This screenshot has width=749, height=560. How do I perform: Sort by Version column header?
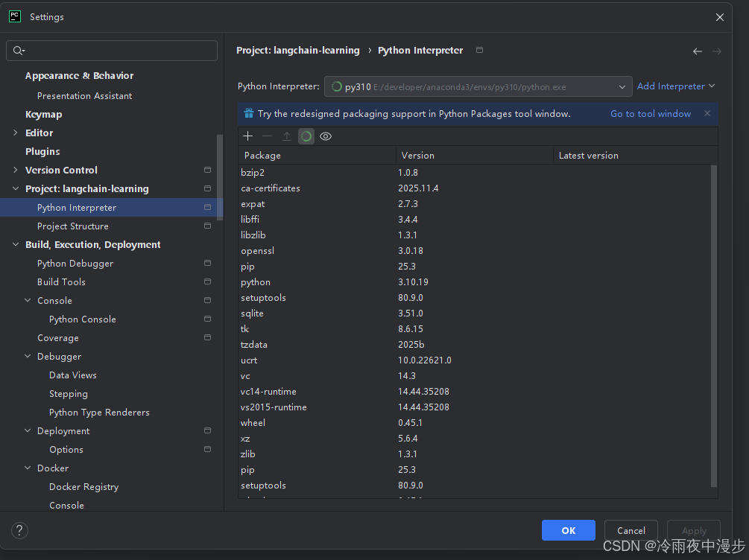(x=475, y=156)
